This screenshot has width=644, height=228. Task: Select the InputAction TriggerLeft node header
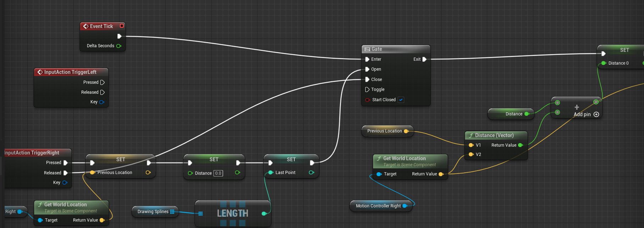point(71,72)
